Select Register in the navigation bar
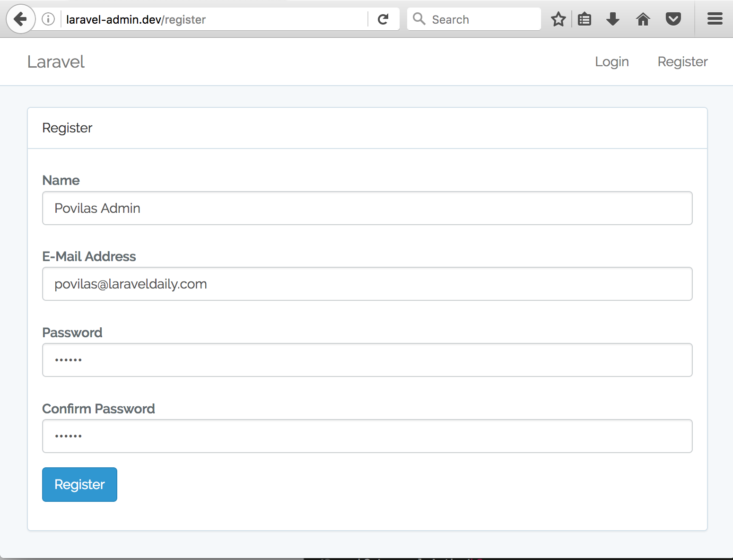 click(x=682, y=61)
